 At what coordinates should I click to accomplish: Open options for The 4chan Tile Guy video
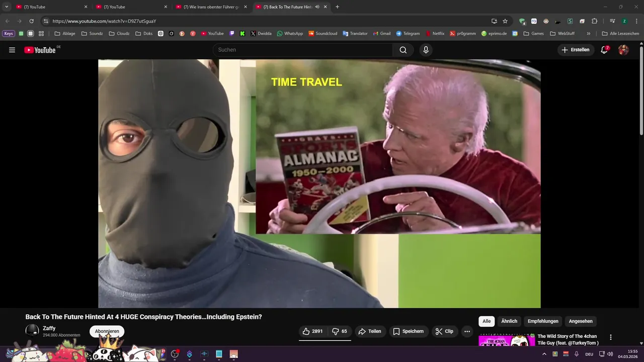pyautogui.click(x=611, y=337)
